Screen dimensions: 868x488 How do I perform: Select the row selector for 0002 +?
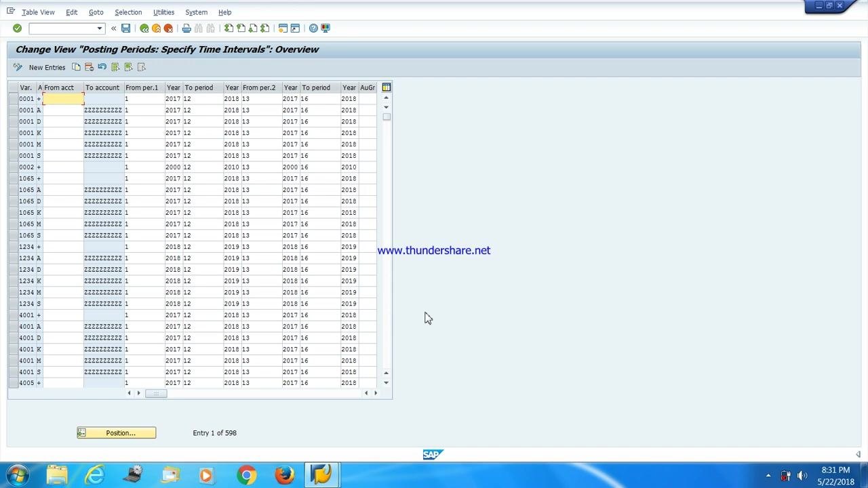13,167
